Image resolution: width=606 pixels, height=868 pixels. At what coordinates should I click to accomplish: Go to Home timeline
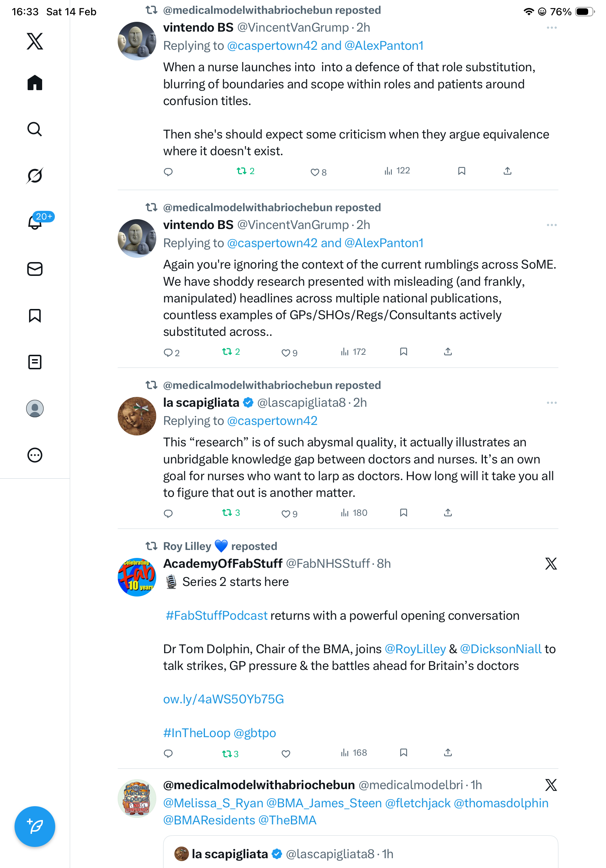pos(35,83)
